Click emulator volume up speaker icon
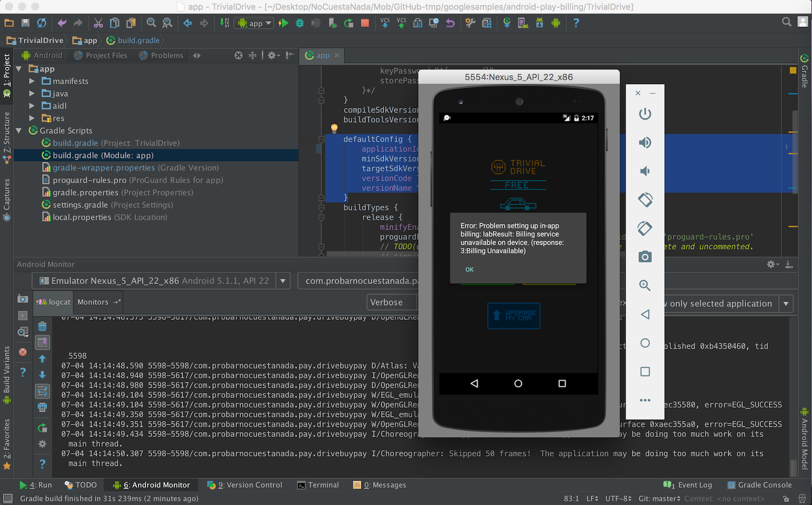Viewport: 812px width, 505px height. pos(645,142)
